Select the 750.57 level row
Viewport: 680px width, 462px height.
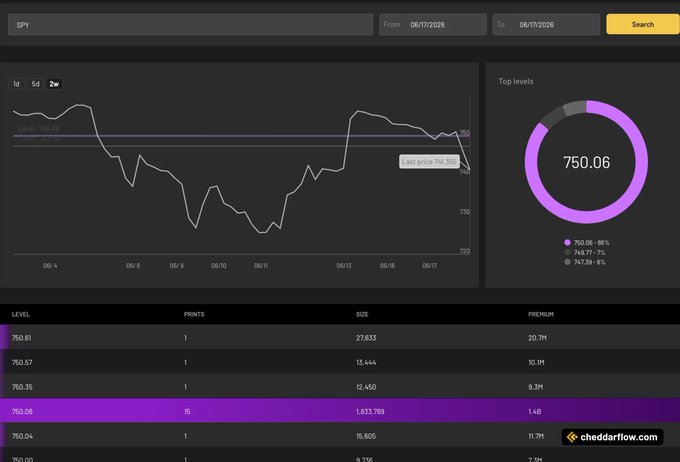pyautogui.click(x=340, y=362)
